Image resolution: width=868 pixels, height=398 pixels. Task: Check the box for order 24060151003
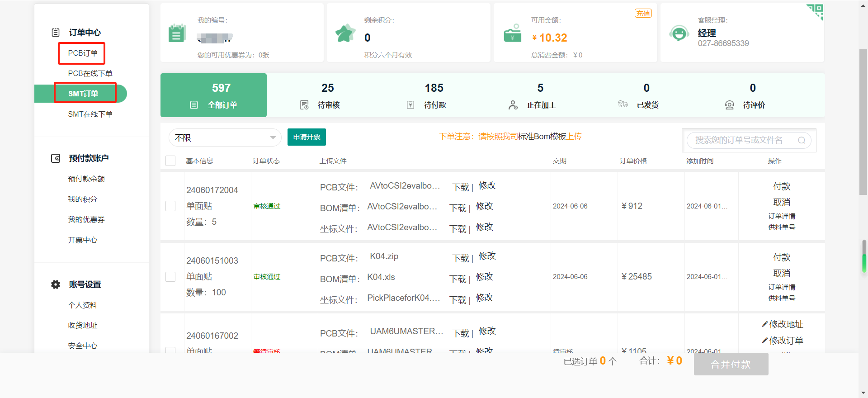tap(170, 277)
